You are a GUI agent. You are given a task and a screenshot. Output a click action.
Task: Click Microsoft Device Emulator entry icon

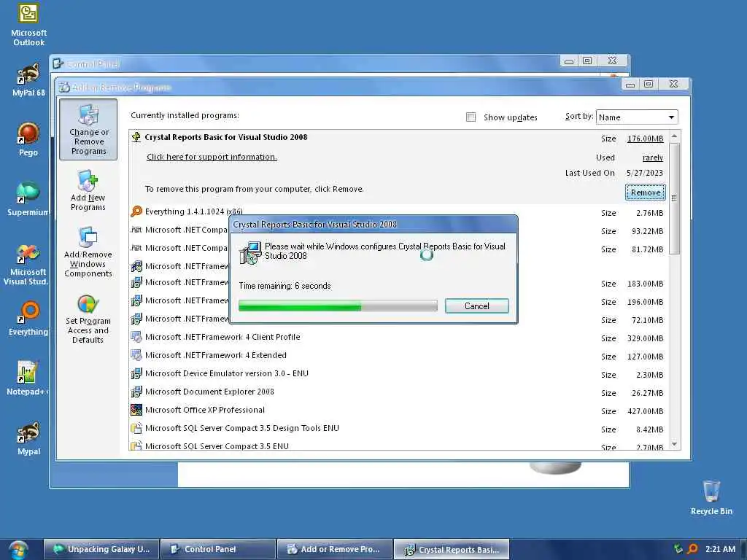coord(136,373)
